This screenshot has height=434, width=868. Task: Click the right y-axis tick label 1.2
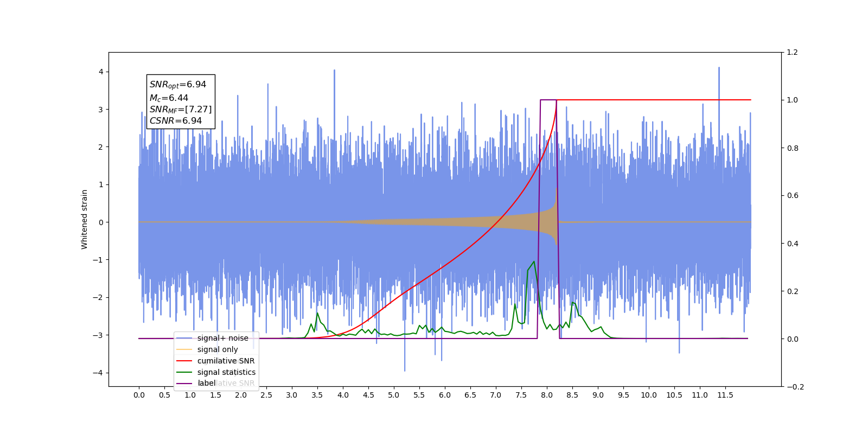793,53
